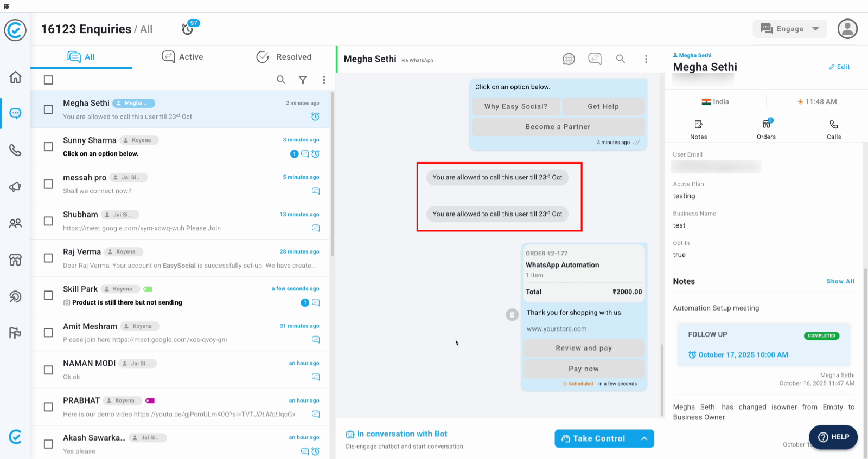Switch to the Resolved tab
This screenshot has width=868, height=459.
point(284,57)
